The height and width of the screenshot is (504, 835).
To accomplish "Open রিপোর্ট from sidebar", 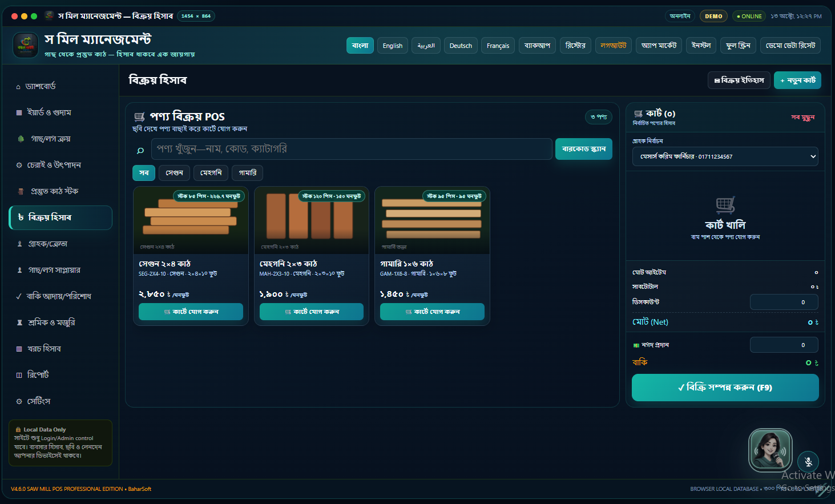I will 60,375.
